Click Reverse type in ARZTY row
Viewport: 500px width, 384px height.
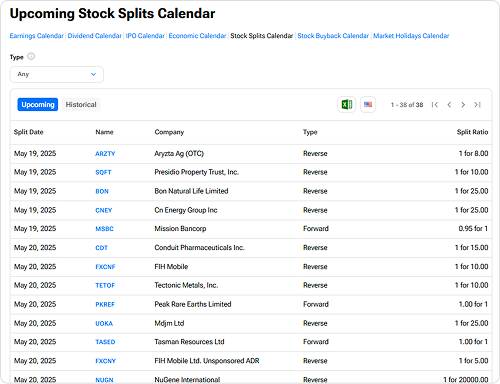click(315, 154)
